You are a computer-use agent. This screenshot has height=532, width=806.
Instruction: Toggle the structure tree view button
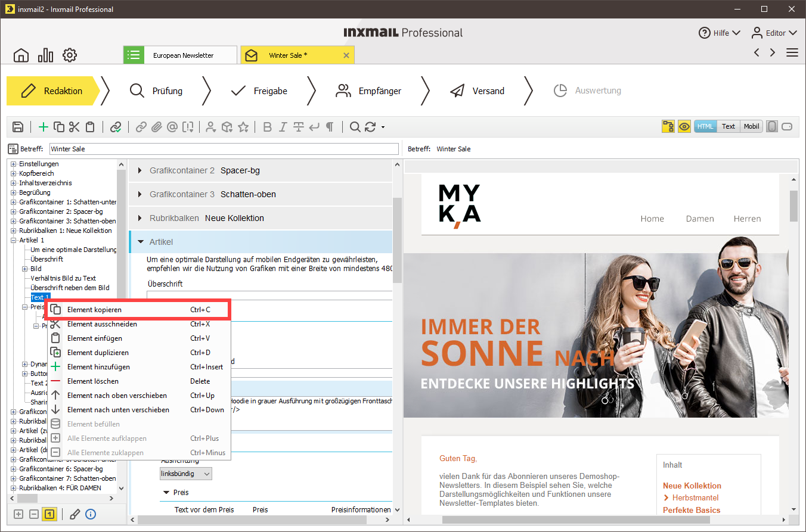pyautogui.click(x=668, y=126)
